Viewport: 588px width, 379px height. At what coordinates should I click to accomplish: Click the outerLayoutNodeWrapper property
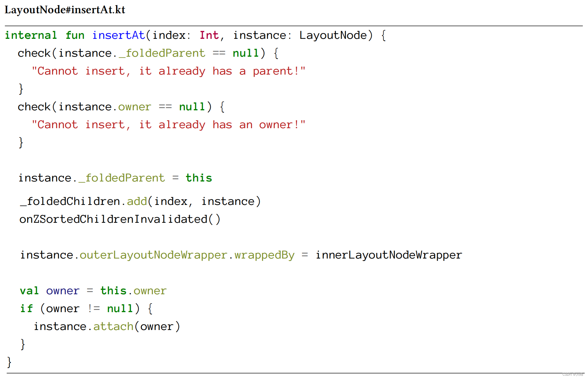pyautogui.click(x=153, y=255)
